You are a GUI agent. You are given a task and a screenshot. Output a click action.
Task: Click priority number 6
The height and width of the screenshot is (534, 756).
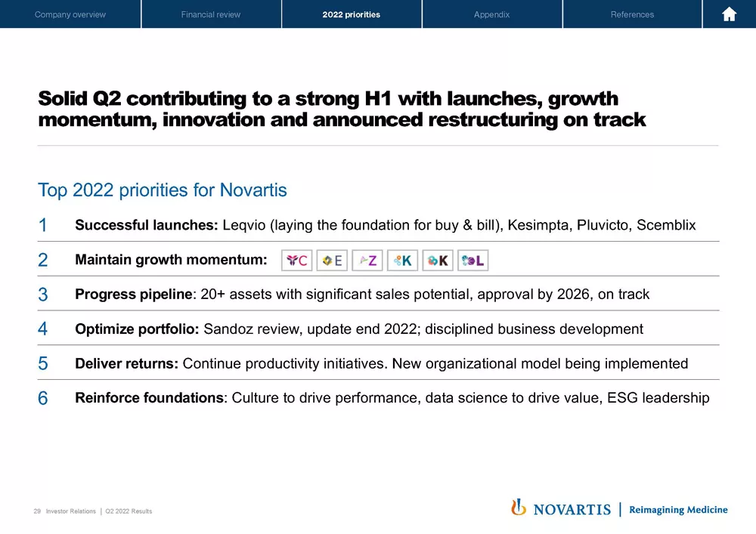(x=43, y=398)
